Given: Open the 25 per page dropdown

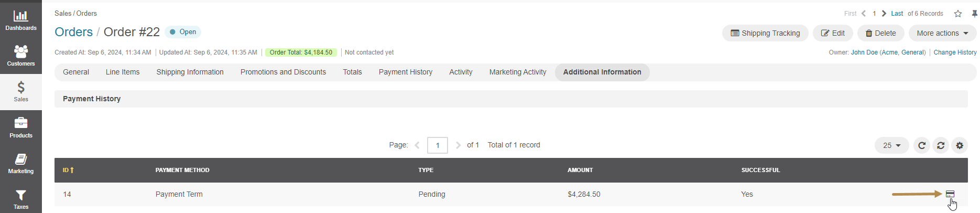Looking at the screenshot, I should coord(891,145).
